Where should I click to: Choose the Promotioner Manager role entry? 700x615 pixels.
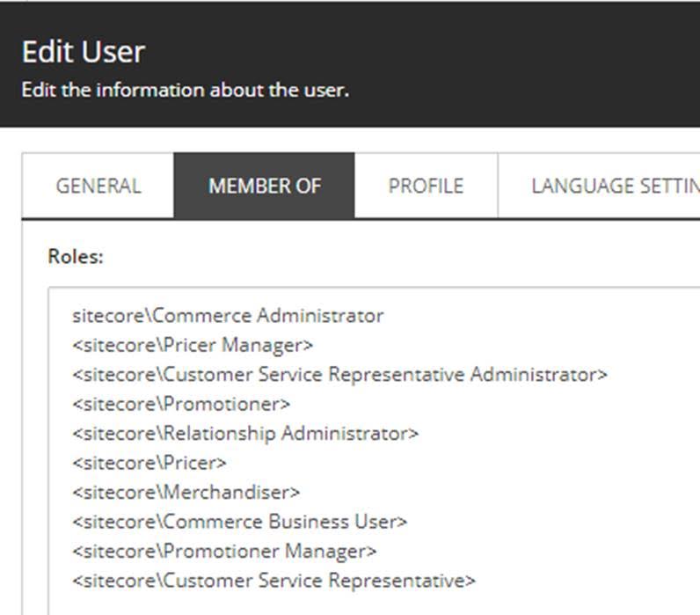click(224, 552)
